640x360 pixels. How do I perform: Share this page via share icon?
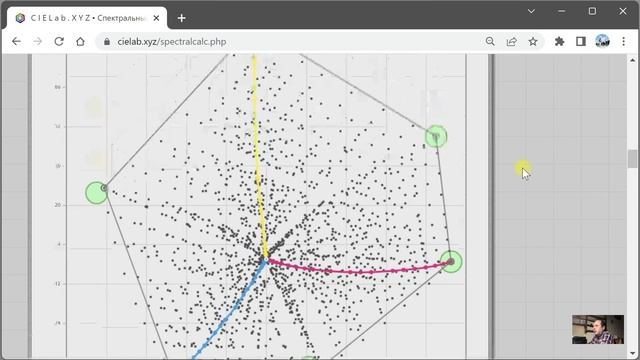511,41
